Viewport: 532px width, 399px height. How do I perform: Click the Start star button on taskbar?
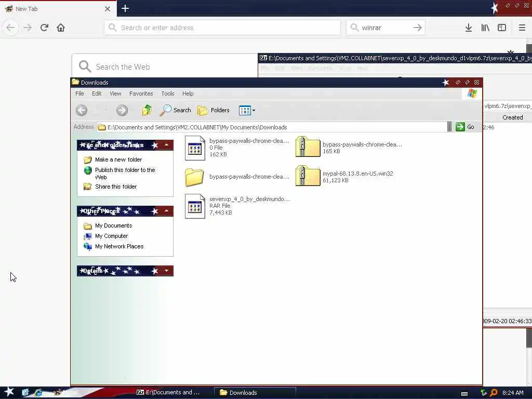click(x=9, y=392)
